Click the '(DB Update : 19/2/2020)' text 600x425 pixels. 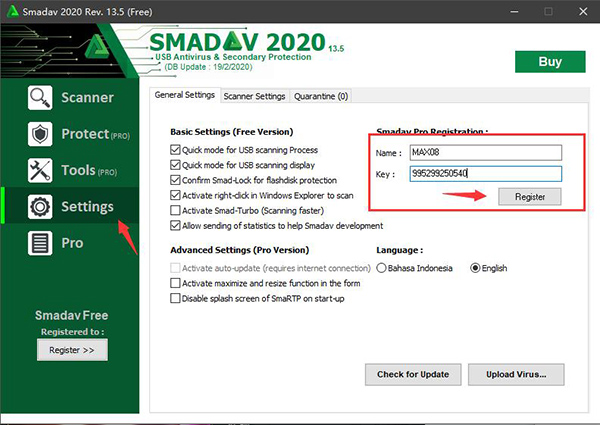pyautogui.click(x=209, y=67)
